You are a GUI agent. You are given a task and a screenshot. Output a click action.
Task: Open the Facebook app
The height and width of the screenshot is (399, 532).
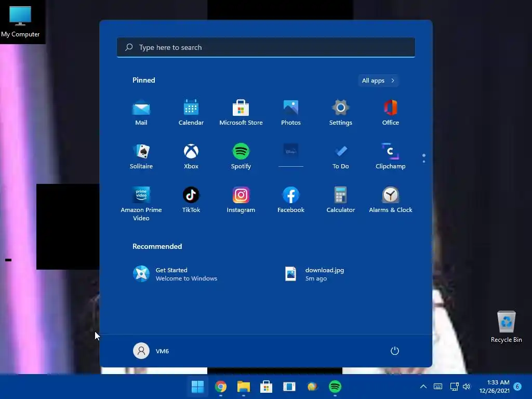pos(291,200)
